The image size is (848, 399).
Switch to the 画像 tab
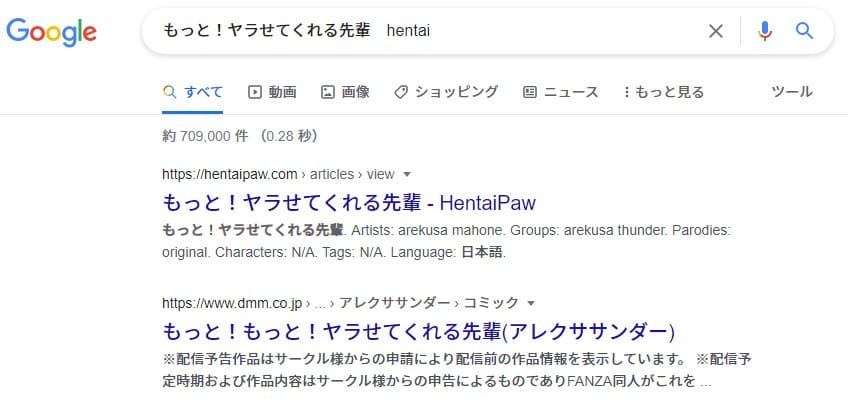[345, 92]
